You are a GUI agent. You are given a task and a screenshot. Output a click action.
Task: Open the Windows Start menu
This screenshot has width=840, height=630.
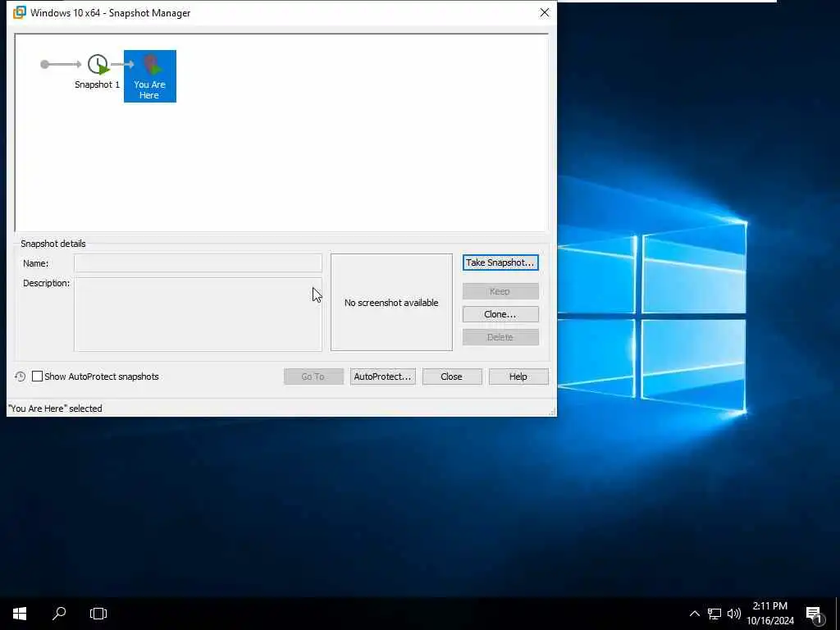[20, 614]
